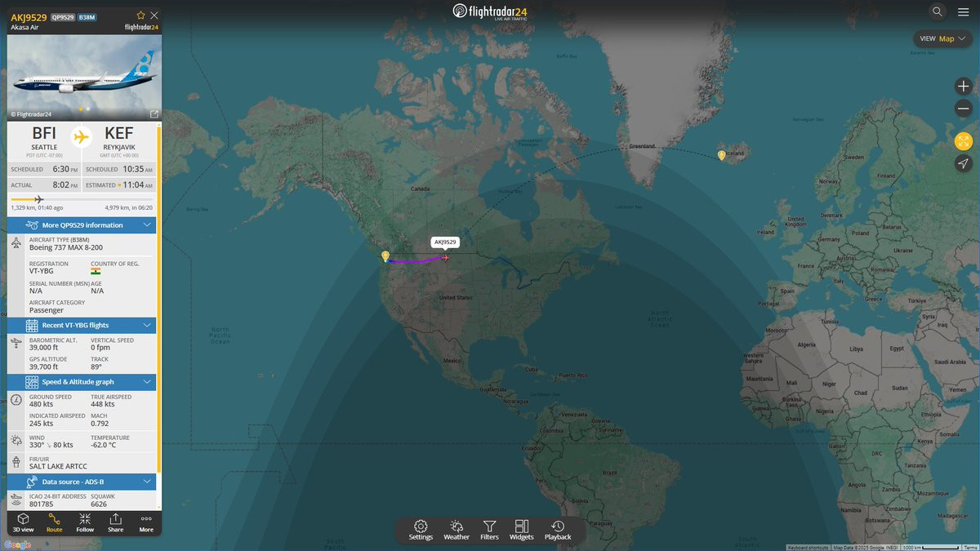Screen dimensions: 980x551
Task: Click the Mach 0.792 value
Action: 100,423
